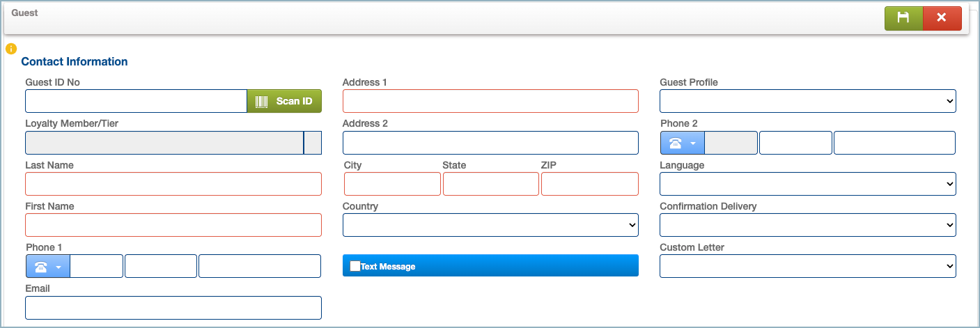Expand the Country dropdown
The height and width of the screenshot is (328, 980).
pos(490,225)
